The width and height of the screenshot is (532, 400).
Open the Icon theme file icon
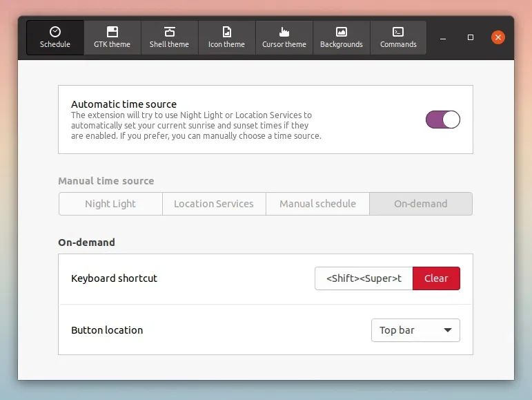pos(226,32)
